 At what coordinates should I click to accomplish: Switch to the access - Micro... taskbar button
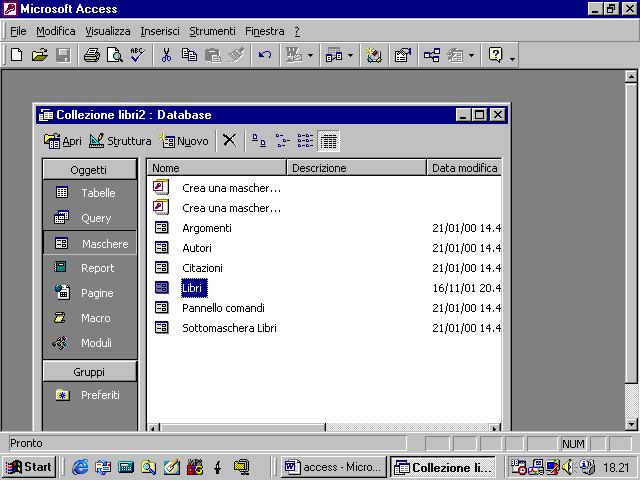click(x=333, y=467)
